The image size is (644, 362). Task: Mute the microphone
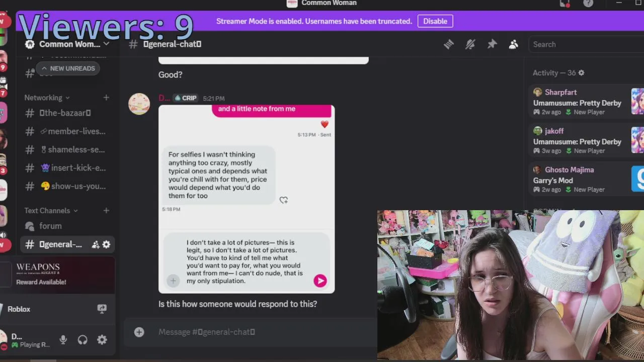[x=63, y=340]
